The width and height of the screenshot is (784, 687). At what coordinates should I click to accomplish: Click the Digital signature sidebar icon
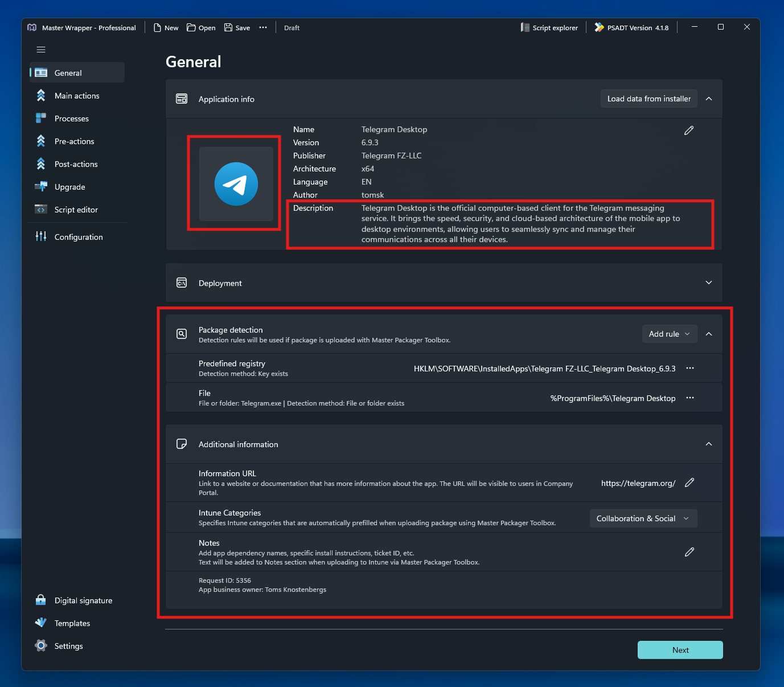pos(41,600)
